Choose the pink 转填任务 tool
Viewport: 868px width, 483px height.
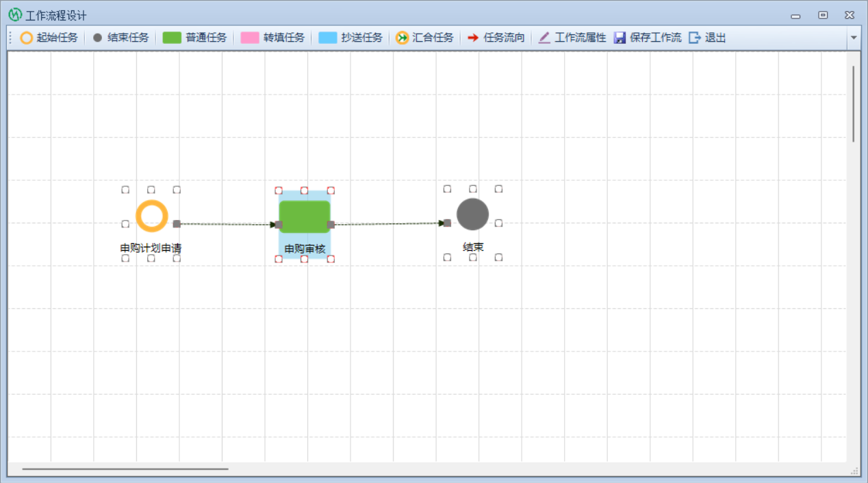click(x=272, y=38)
